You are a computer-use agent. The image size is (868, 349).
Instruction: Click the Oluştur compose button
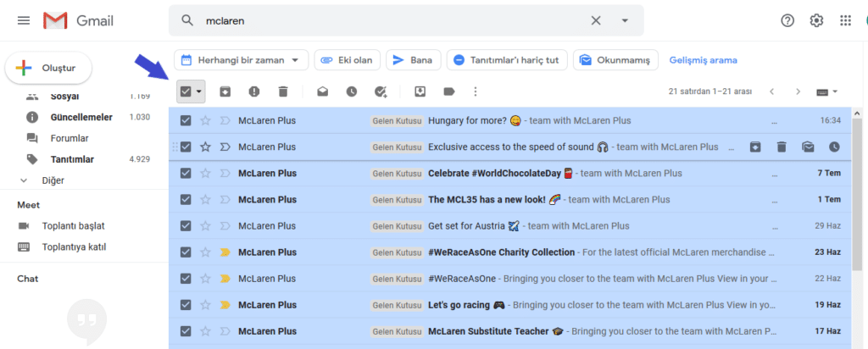tap(48, 68)
